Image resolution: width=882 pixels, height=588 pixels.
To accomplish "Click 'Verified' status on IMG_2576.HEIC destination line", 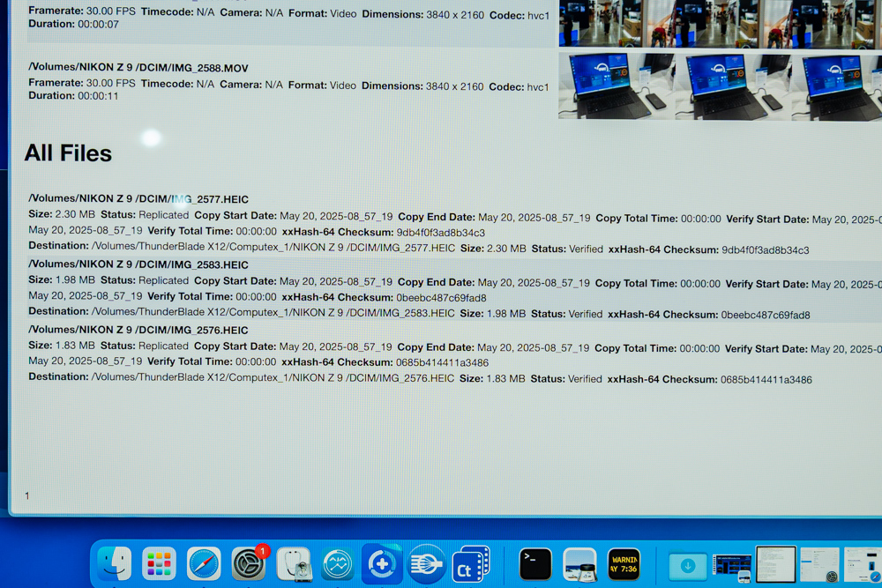I will (585, 379).
